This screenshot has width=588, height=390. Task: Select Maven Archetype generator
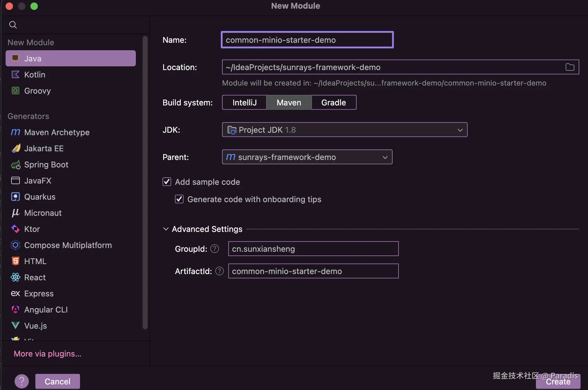click(71, 132)
